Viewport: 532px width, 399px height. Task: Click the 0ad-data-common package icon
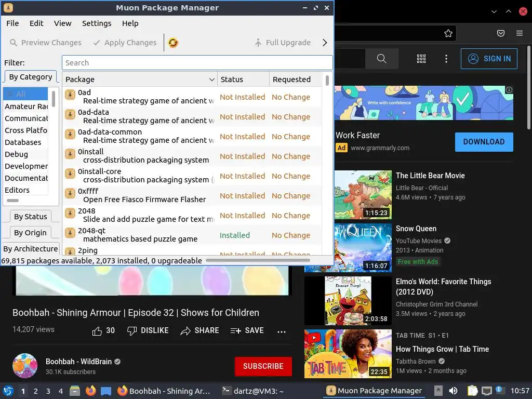[70, 134]
